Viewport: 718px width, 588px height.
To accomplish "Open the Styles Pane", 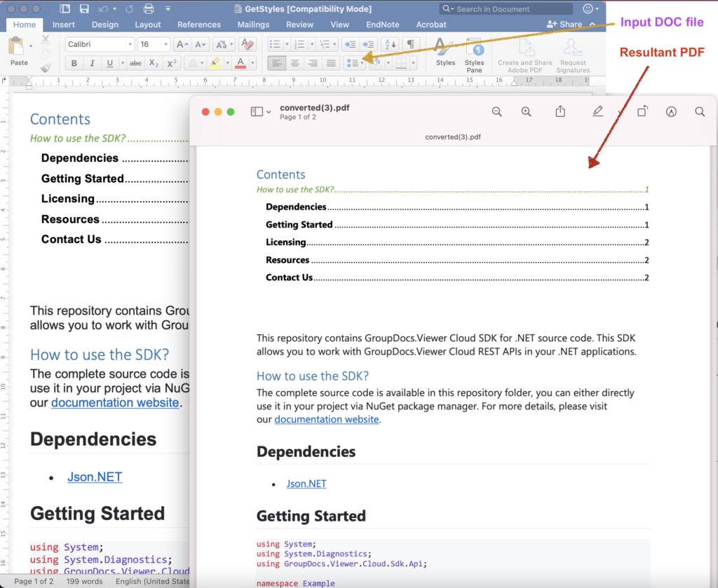I will click(475, 55).
